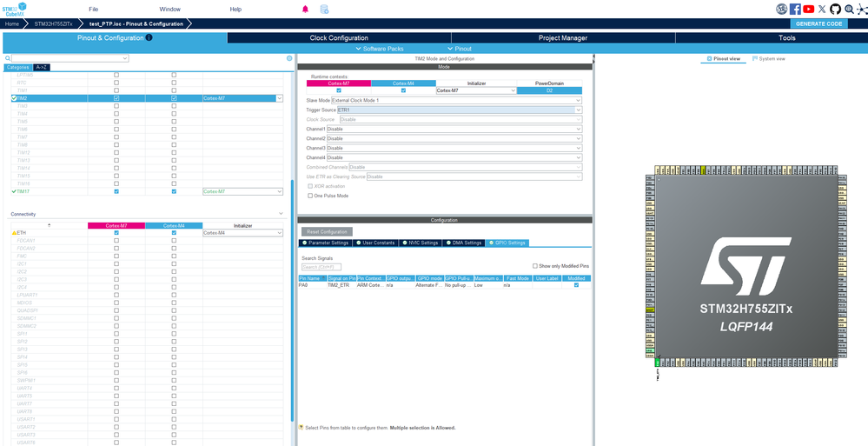This screenshot has height=446, width=868.
Task: Expand the Software Packs menu
Action: (380, 49)
